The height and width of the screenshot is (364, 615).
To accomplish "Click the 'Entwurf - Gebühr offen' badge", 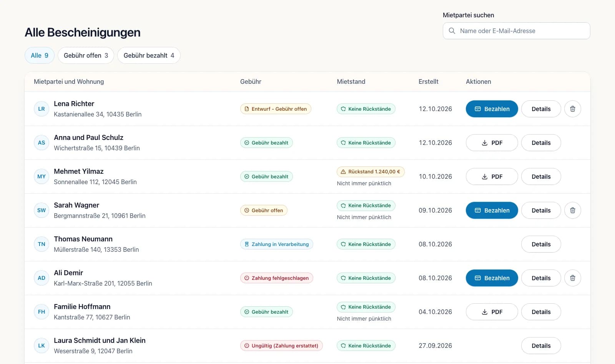I will (x=276, y=109).
